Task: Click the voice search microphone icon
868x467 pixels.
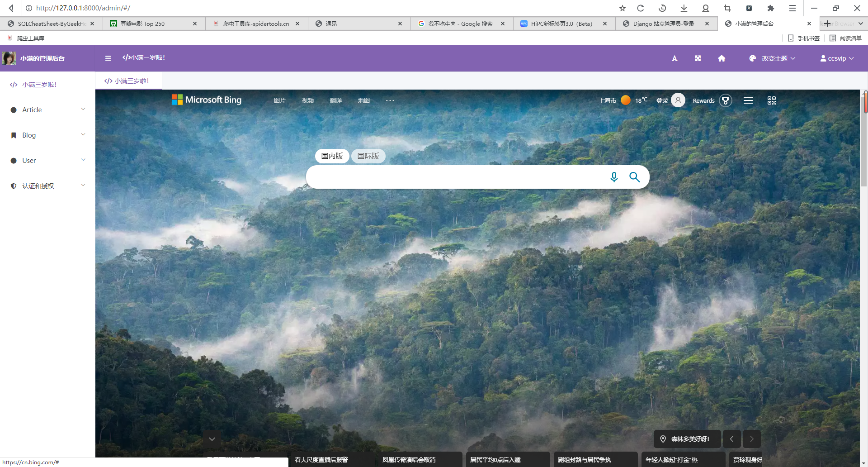Action: 614,177
